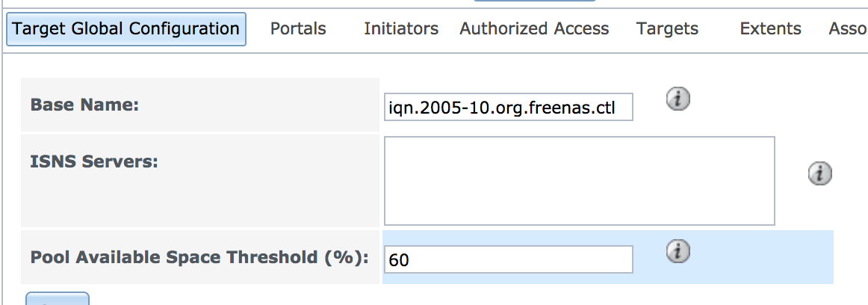Go to the Authorized Access tab
This screenshot has width=868, height=305.
pos(534,29)
